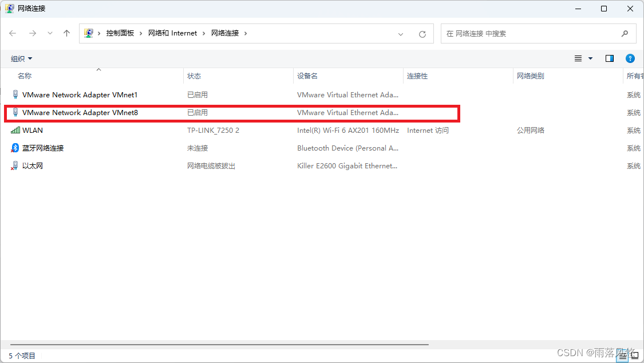Click the 网络连接 breadcrumb
Image resolution: width=644 pixels, height=363 pixels.
click(225, 33)
